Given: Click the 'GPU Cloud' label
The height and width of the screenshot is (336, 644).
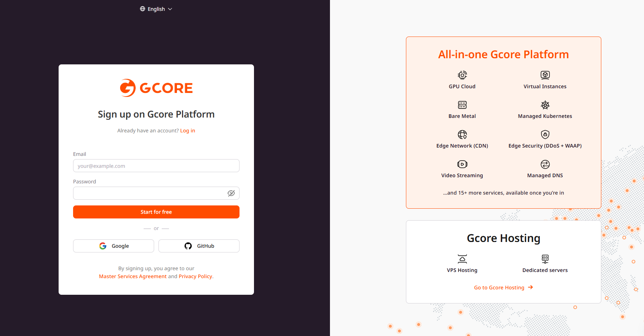Looking at the screenshot, I should coord(462,86).
